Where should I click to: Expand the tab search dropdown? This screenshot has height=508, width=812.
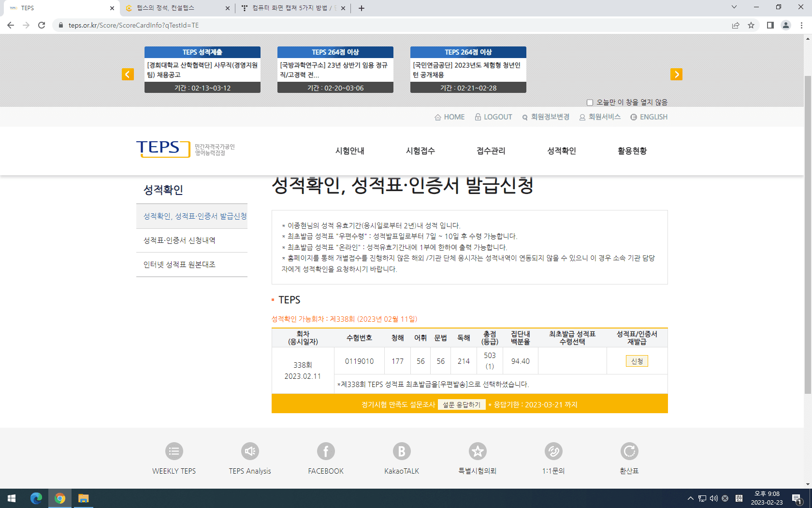pyautogui.click(x=734, y=7)
